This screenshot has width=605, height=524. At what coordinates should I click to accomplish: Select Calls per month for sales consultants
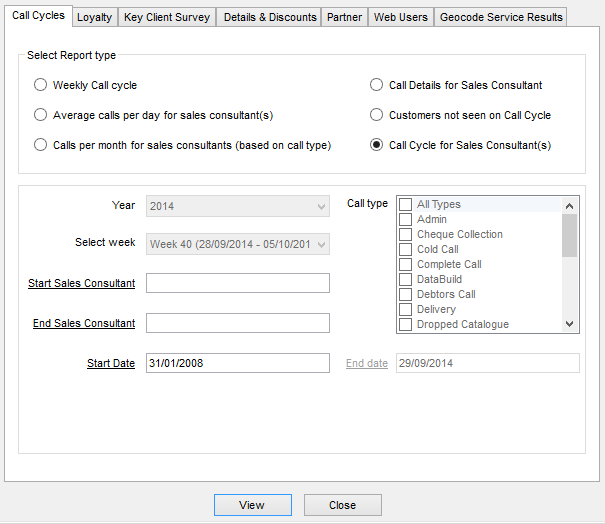[x=41, y=145]
